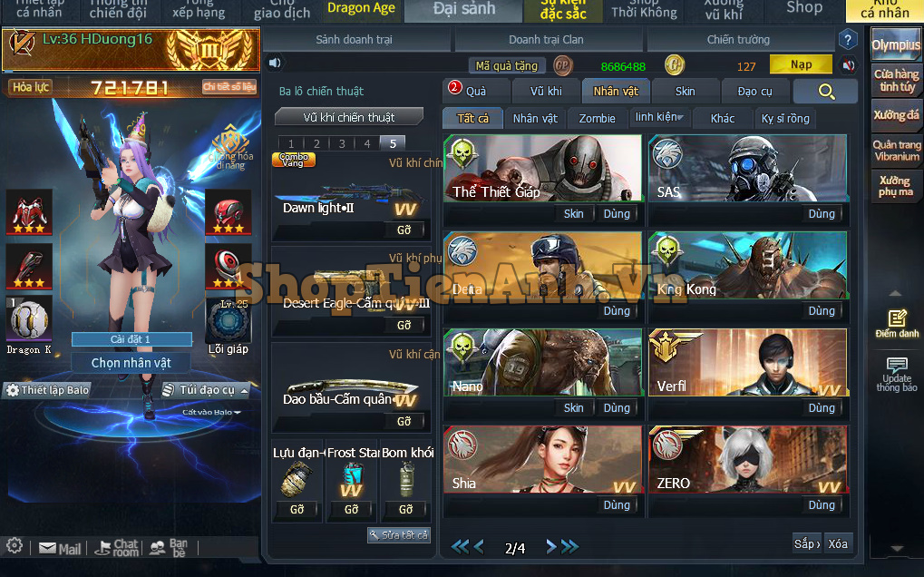Select tactical backpack slot 3
This screenshot has height=577, width=924.
[341, 143]
